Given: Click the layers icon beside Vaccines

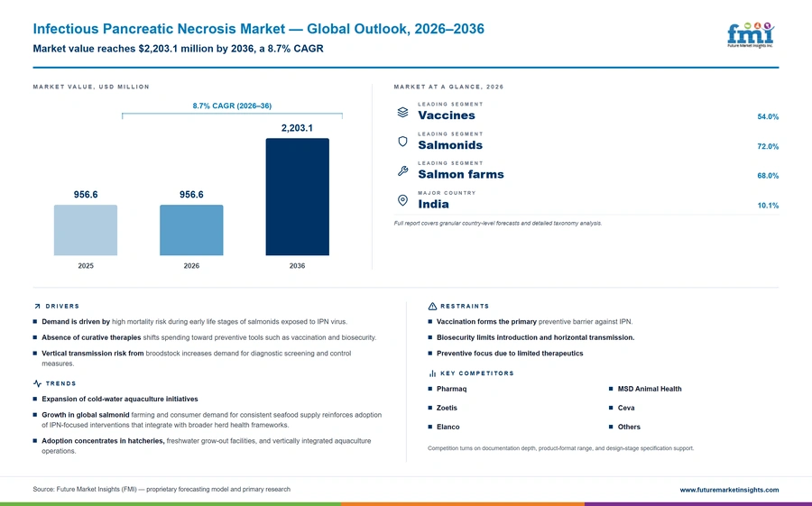Looking at the screenshot, I should [x=403, y=112].
